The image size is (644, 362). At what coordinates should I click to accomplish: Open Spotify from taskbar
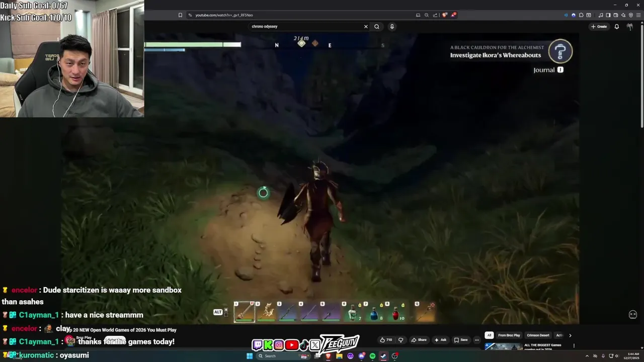pos(372,356)
